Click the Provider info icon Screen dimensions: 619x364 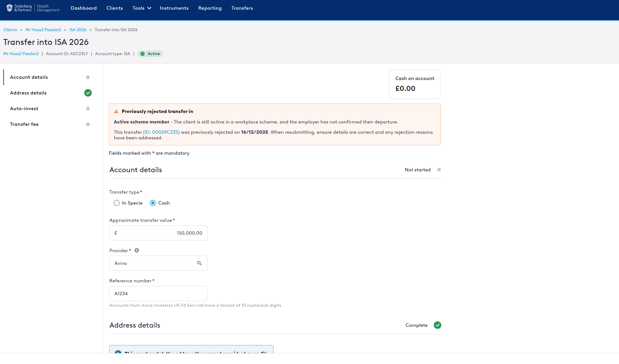[137, 250]
